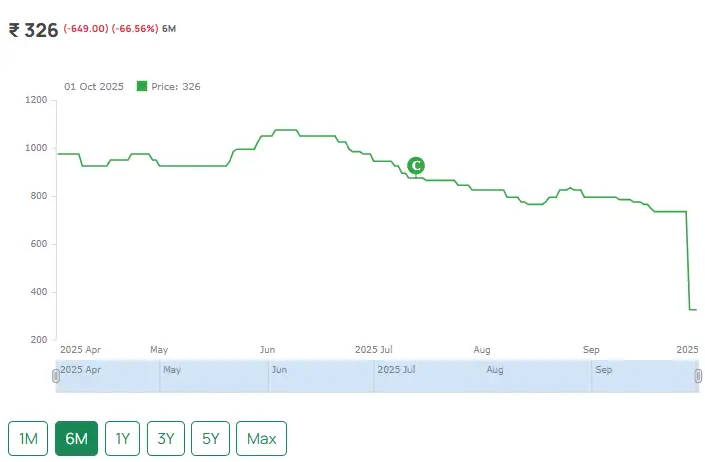This screenshot has height=462, width=705.
Task: Click the red -66.56% change text
Action: click(130, 28)
